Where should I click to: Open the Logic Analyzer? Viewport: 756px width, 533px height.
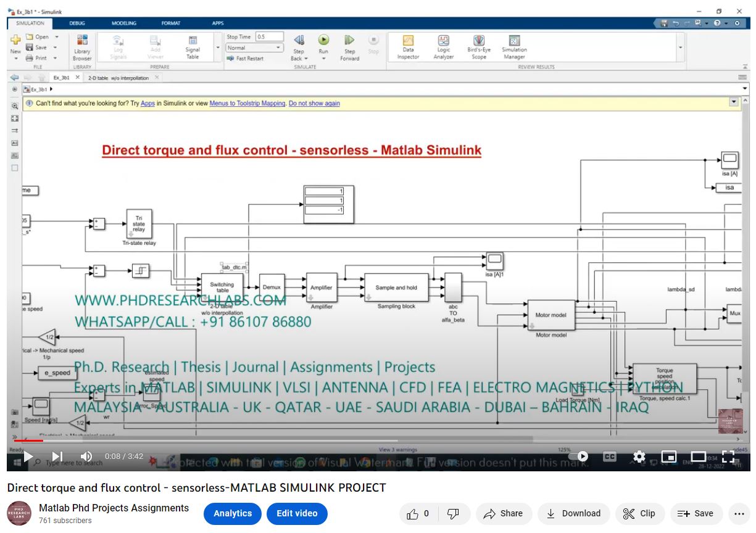click(443, 47)
